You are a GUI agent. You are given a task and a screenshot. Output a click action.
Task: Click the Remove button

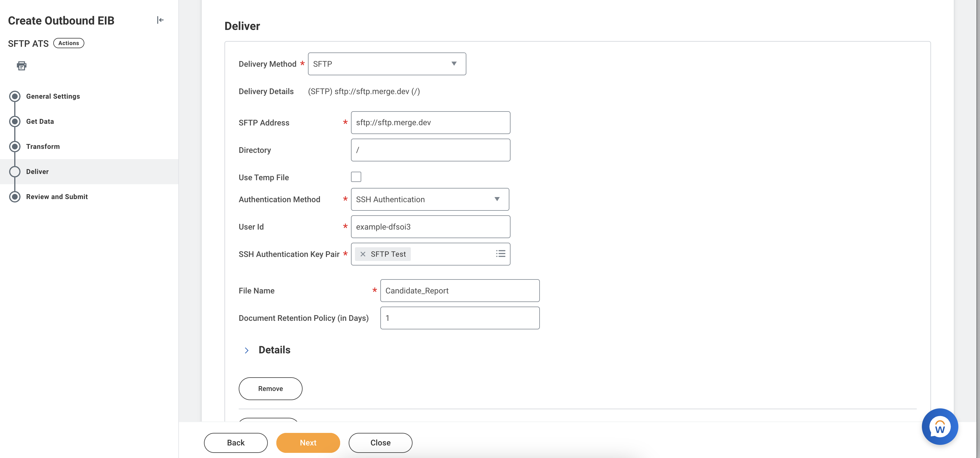click(x=270, y=389)
